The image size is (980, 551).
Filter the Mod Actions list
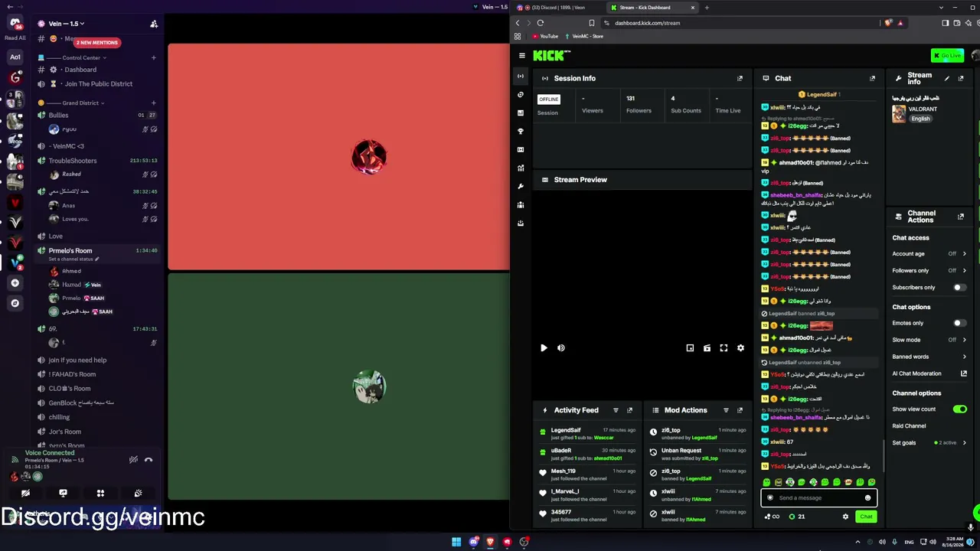(726, 410)
